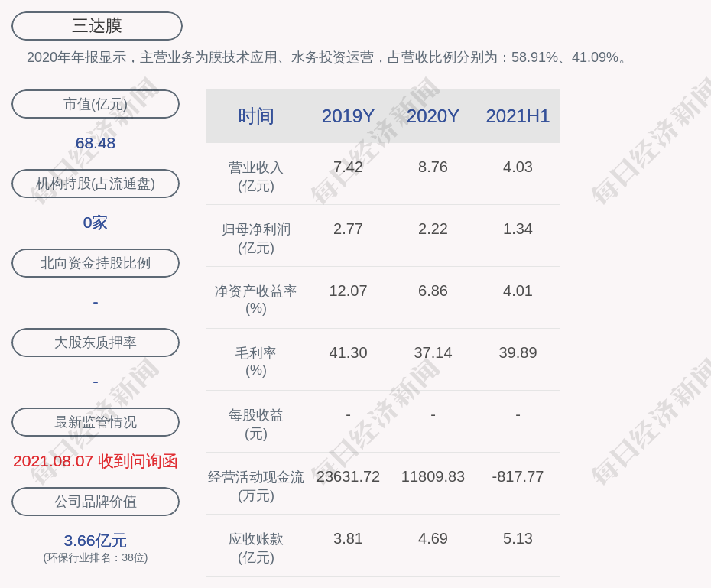
Task: Click gross margin value 39.89
Action: pos(518,352)
